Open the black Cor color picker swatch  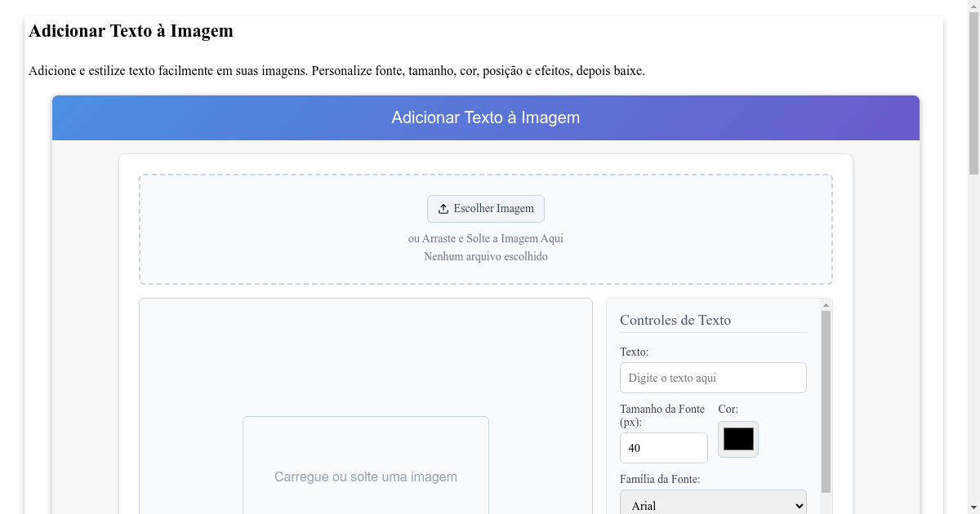(737, 439)
